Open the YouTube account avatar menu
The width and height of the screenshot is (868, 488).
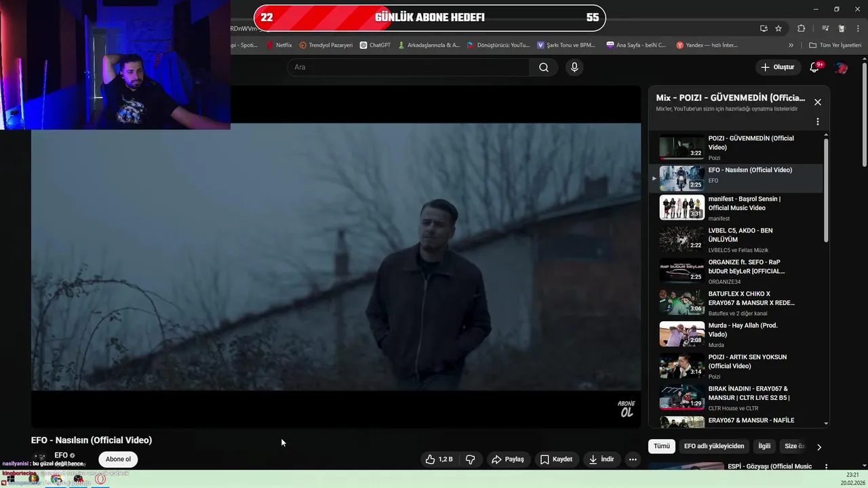pos(841,67)
